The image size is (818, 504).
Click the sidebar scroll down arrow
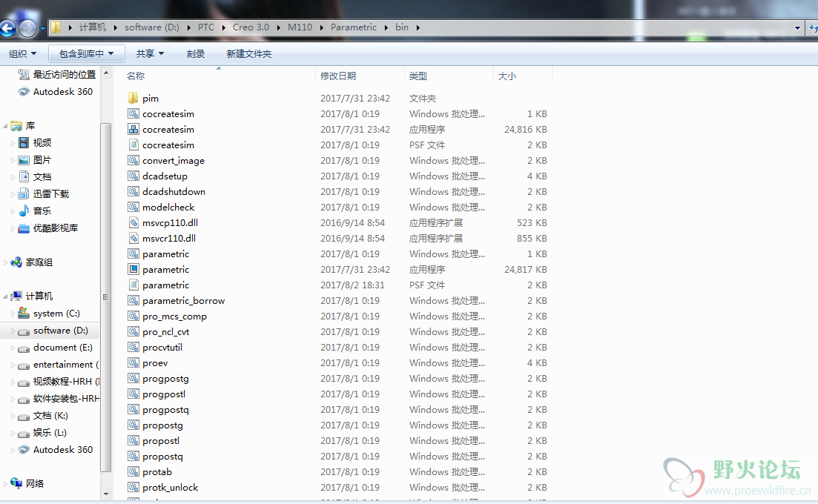click(106, 494)
